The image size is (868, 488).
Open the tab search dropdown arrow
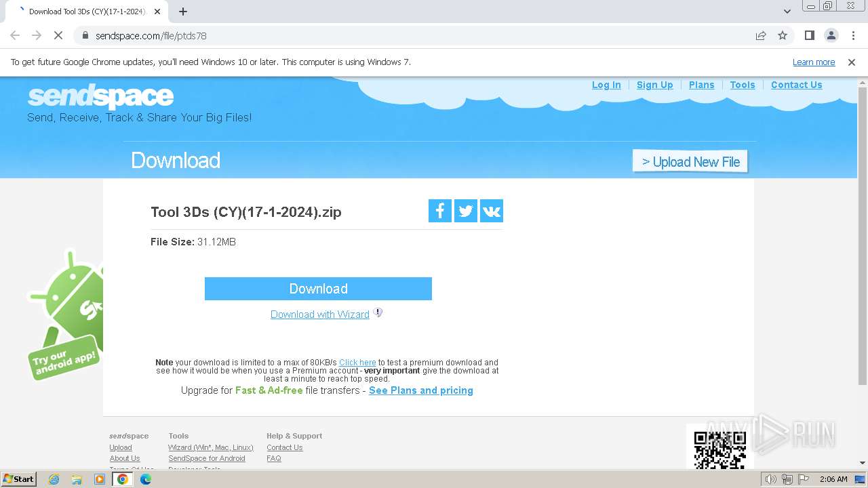click(x=787, y=11)
